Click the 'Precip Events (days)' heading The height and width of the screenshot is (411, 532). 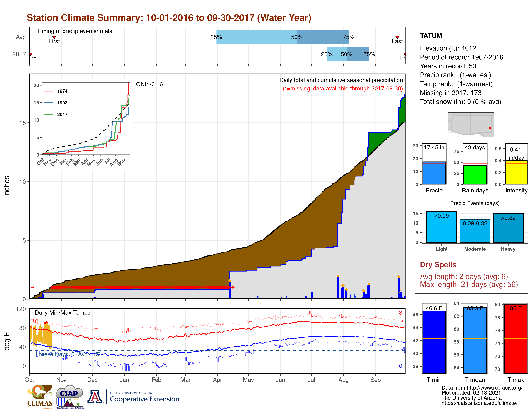click(475, 203)
